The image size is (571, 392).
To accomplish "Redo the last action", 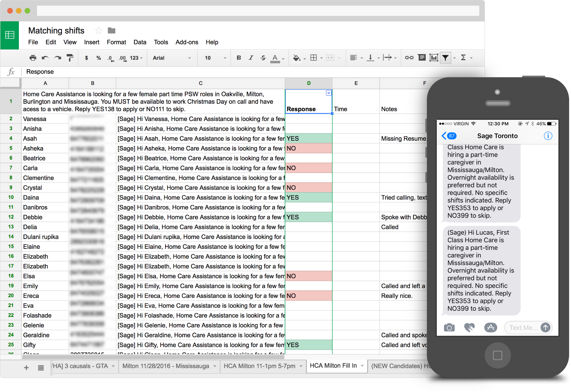I will (58, 58).
